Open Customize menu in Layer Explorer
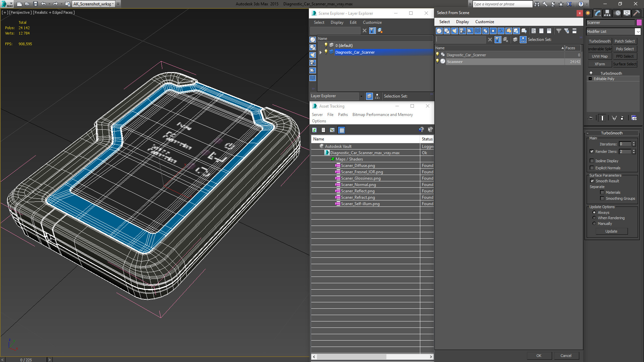The image size is (644, 362). (372, 22)
